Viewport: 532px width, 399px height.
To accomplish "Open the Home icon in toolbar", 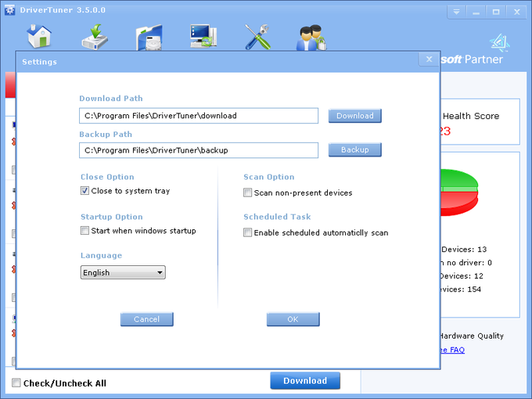I will (39, 36).
